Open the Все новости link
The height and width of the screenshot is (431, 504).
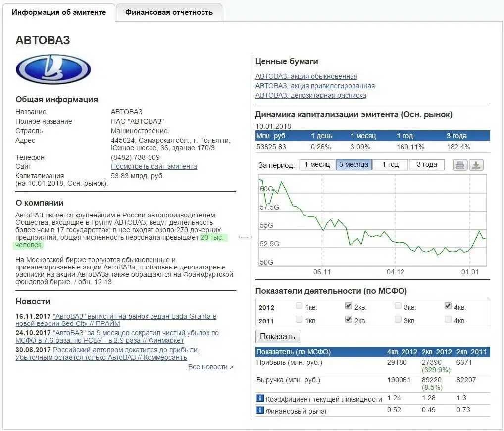tap(211, 367)
